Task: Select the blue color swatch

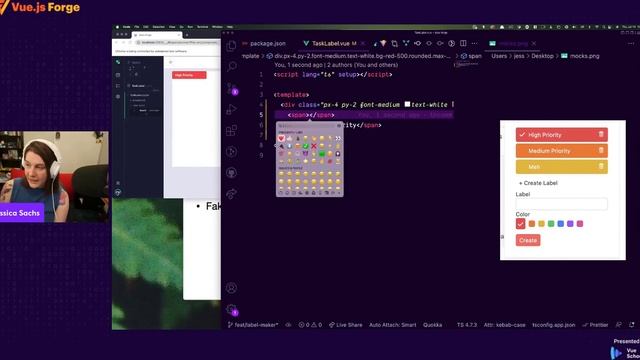Action: point(560,224)
